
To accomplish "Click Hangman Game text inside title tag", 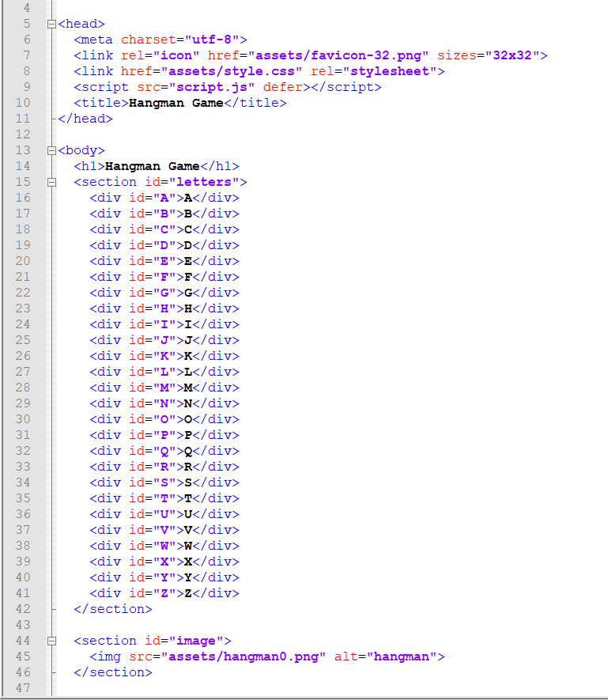I will [x=176, y=103].
